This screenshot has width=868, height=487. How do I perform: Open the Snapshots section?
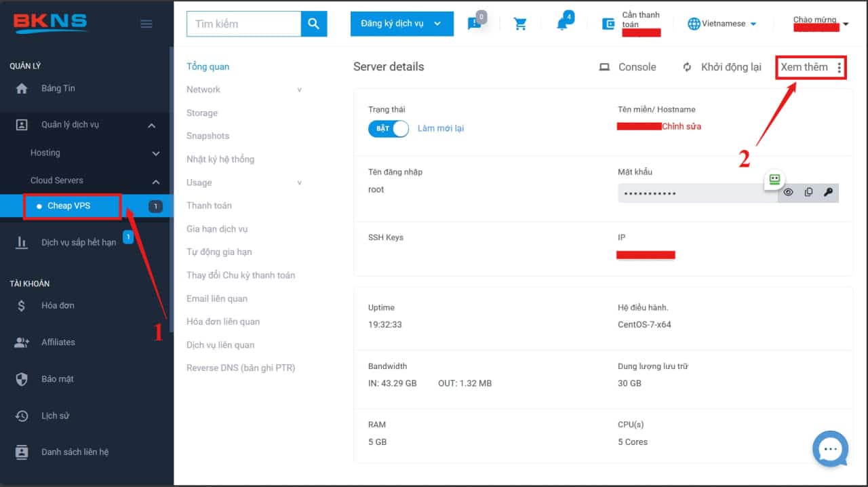pos(208,136)
